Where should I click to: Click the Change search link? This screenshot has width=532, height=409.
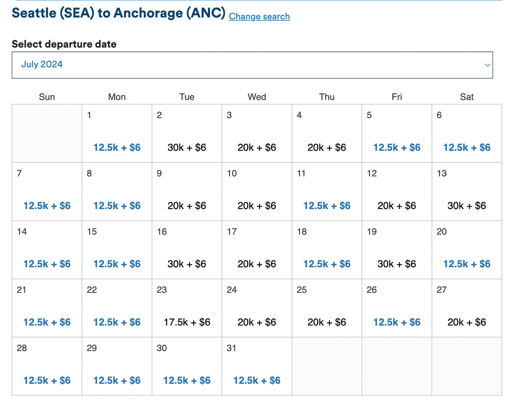(259, 17)
